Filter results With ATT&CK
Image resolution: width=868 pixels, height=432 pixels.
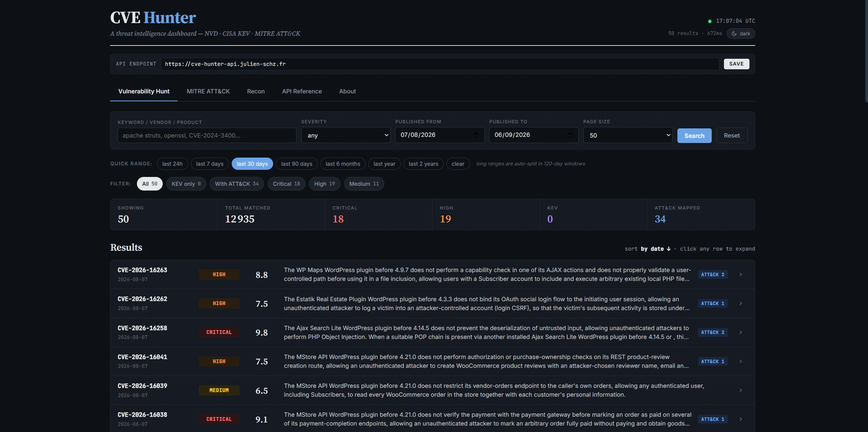pyautogui.click(x=237, y=184)
